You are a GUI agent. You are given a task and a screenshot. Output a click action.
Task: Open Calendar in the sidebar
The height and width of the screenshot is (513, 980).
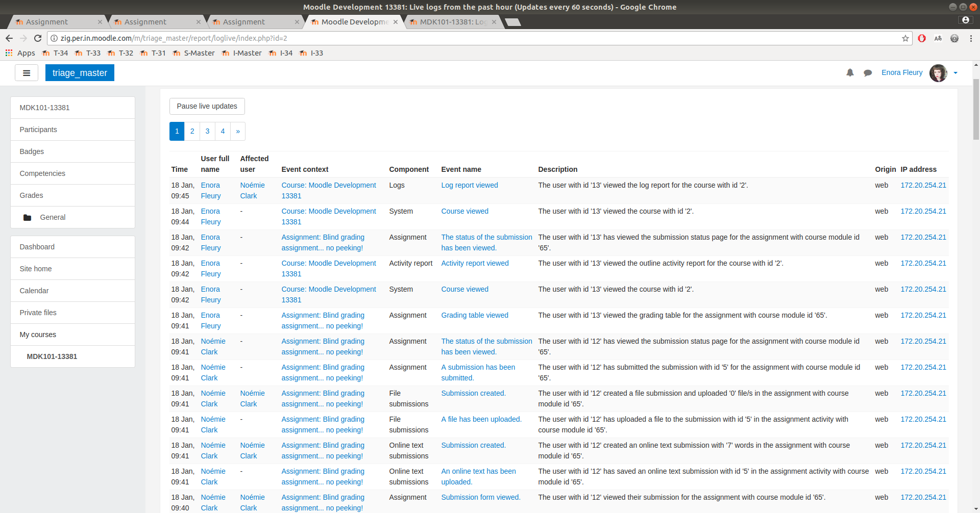tap(72, 291)
